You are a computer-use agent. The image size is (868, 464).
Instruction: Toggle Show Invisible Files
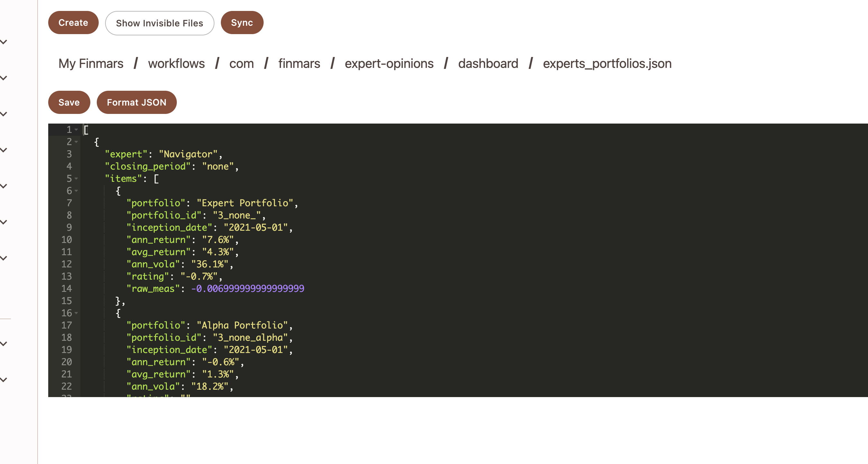point(159,23)
